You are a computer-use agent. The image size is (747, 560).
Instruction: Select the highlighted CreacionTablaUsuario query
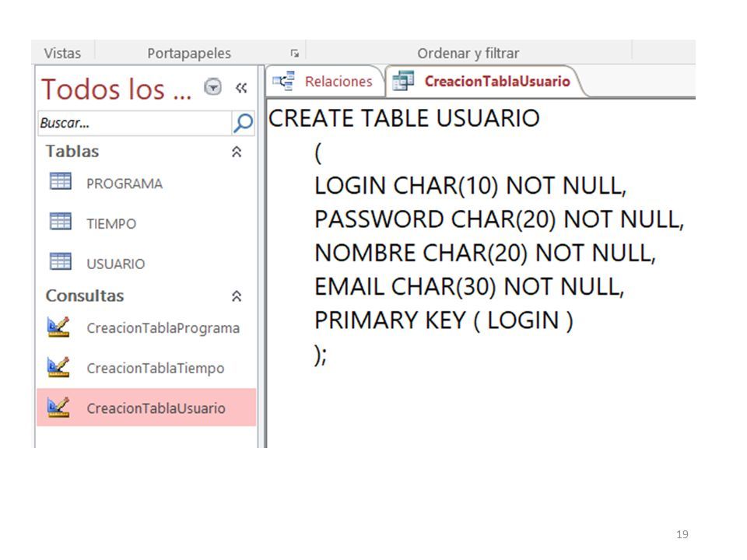(x=146, y=407)
